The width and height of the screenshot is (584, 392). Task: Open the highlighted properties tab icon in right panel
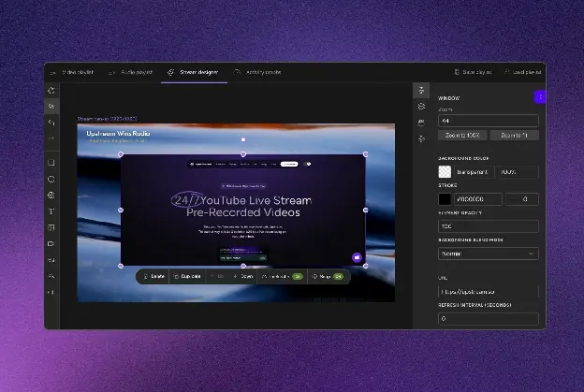point(421,91)
